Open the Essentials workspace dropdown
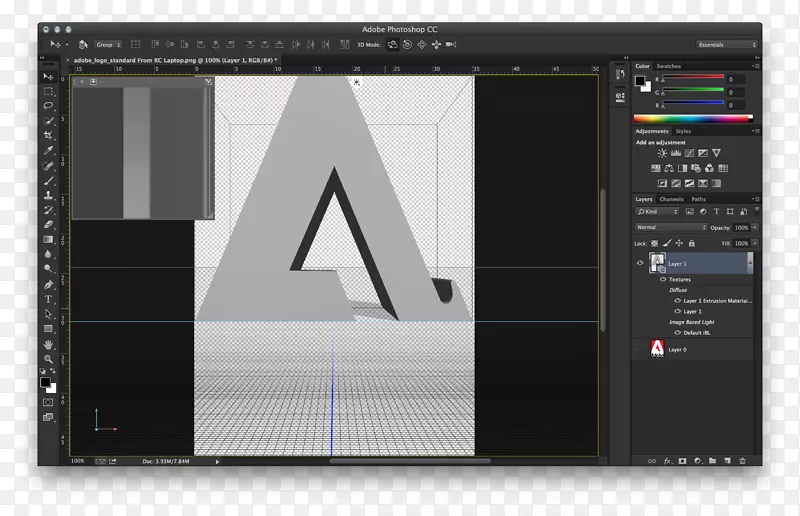The width and height of the screenshot is (800, 516). coord(727,45)
